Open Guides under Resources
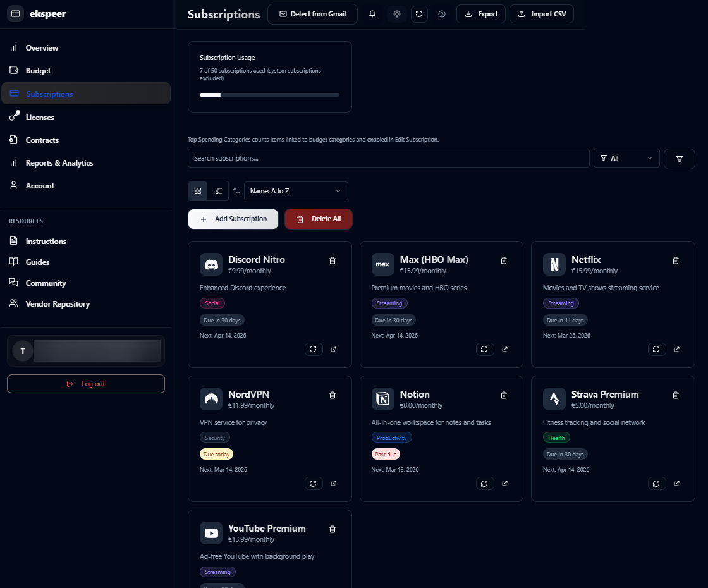 pyautogui.click(x=86, y=262)
